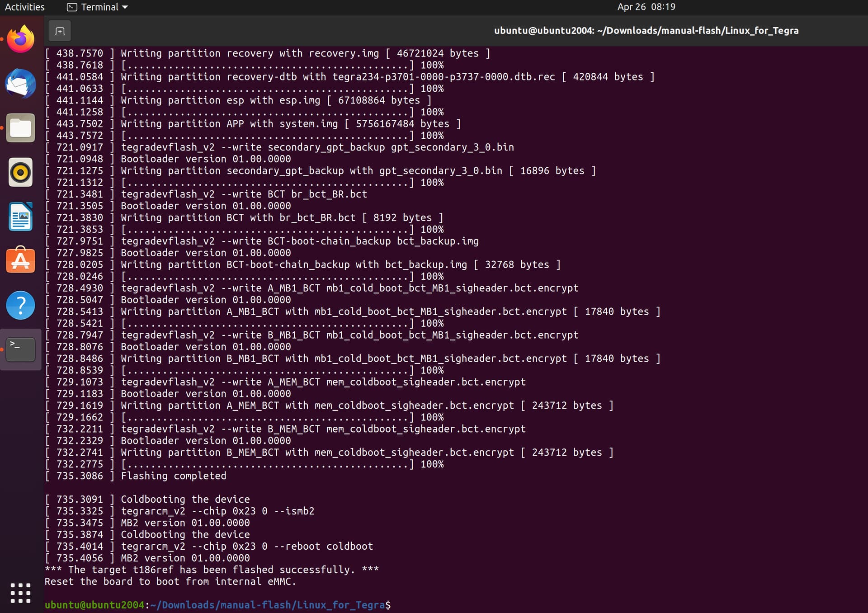The image size is (868, 613).
Task: Open LibreOffice Writer from dock
Action: (x=20, y=217)
